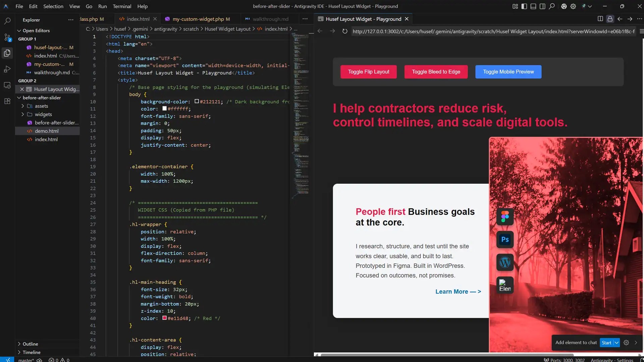The image size is (644, 362).
Task: Click the preview browser URL address field
Action: coord(493,31)
